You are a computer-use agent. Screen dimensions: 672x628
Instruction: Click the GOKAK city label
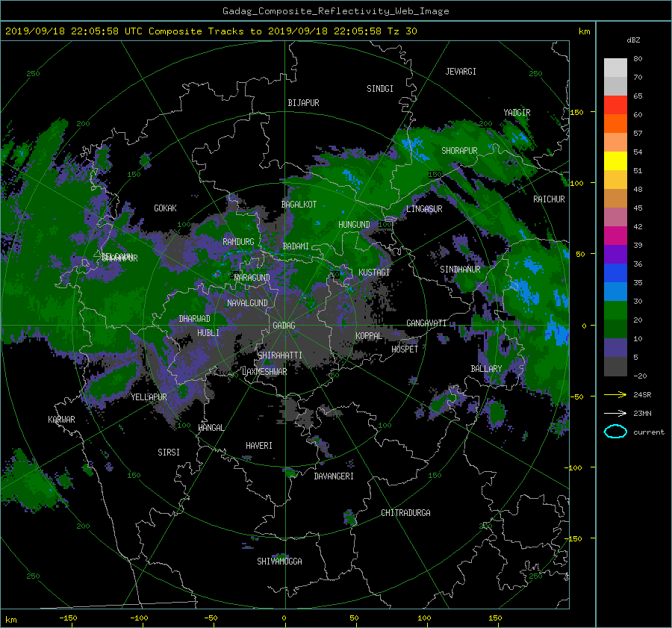tap(165, 208)
